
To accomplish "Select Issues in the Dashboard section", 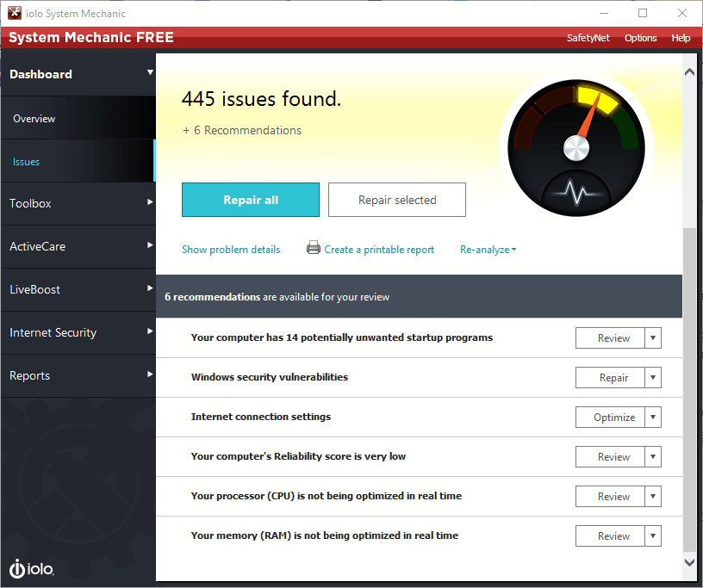I will [78, 161].
